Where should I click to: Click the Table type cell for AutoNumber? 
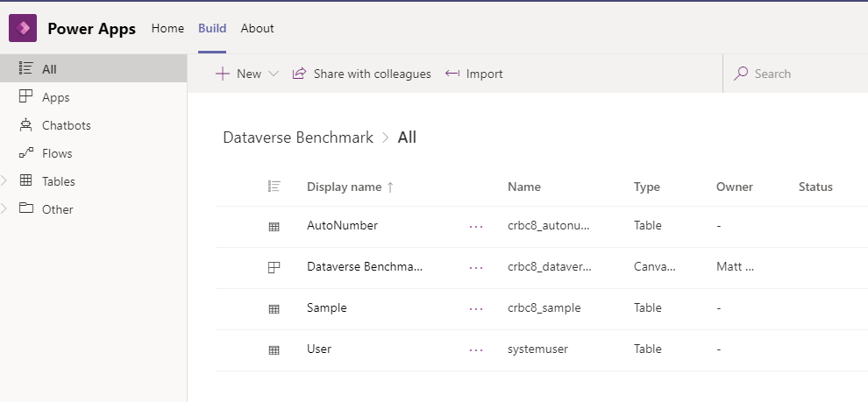tap(648, 226)
